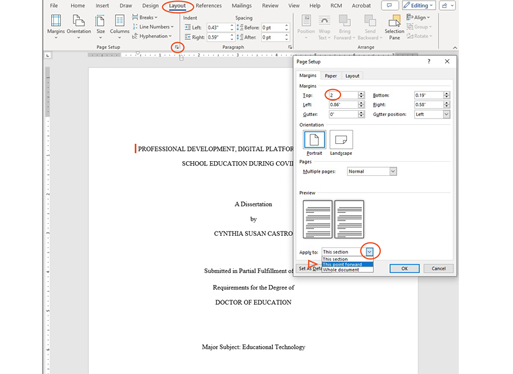Switch to the Home ribbon tab
This screenshot has width=513, height=374.
point(77,6)
